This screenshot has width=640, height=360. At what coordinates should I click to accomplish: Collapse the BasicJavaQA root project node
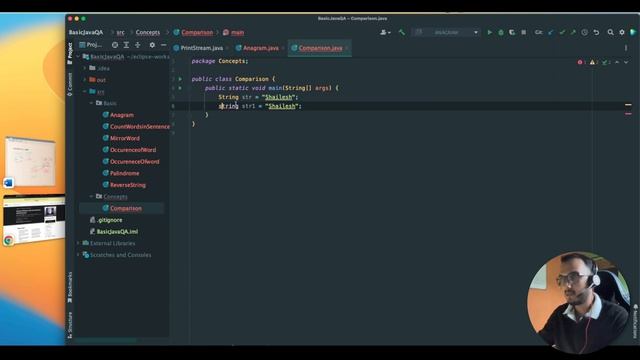[x=78, y=57]
